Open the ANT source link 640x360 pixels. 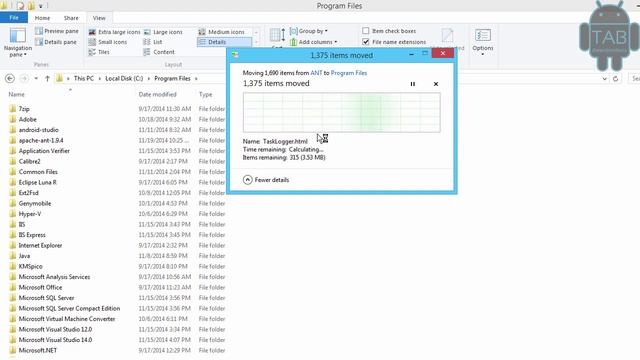[316, 73]
